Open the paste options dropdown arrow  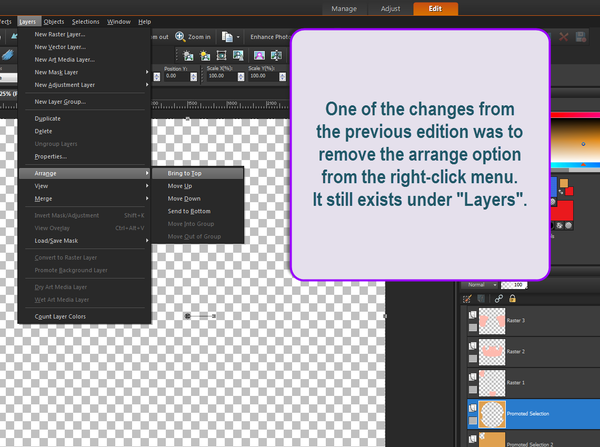(x=238, y=37)
